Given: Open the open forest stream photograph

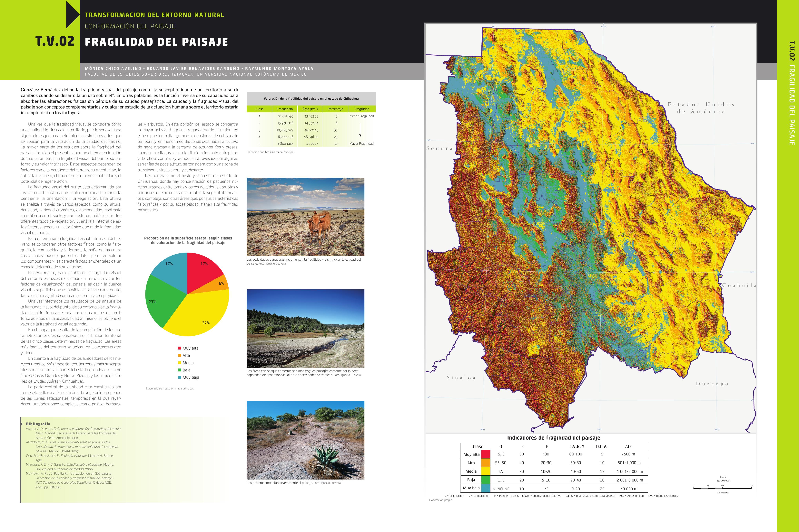Looking at the screenshot, I should pyautogui.click(x=305, y=328).
